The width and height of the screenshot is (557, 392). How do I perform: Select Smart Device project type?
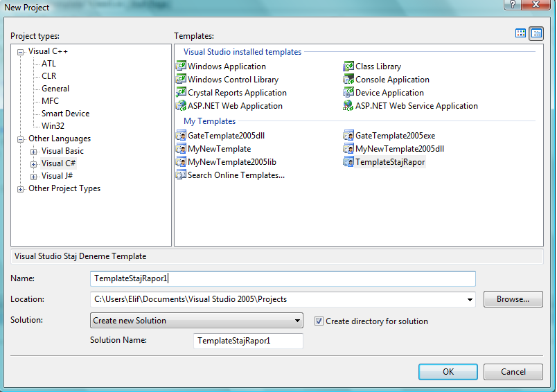coord(65,114)
